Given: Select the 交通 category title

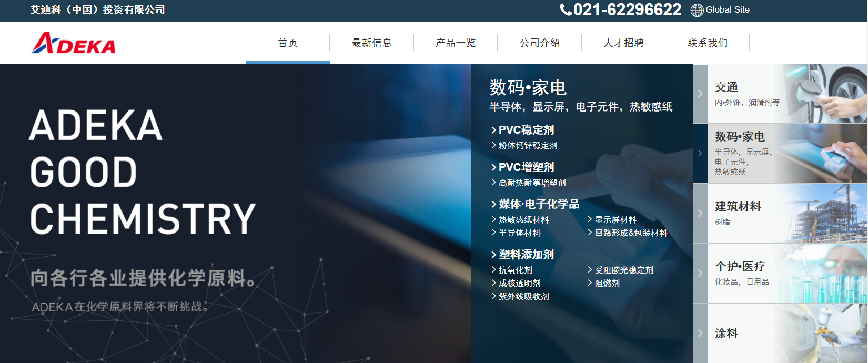Looking at the screenshot, I should (x=726, y=87).
